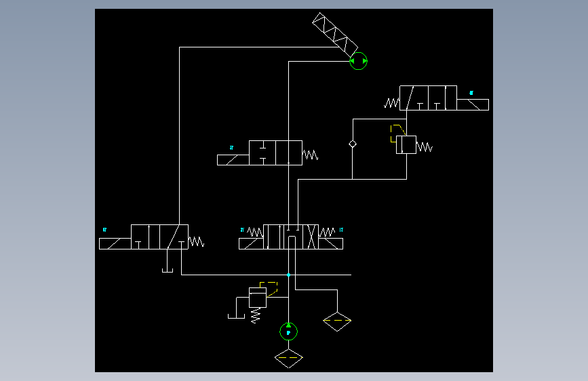Select the pressure valve box with yellow pilot line
588x381 pixels.
coord(406,145)
